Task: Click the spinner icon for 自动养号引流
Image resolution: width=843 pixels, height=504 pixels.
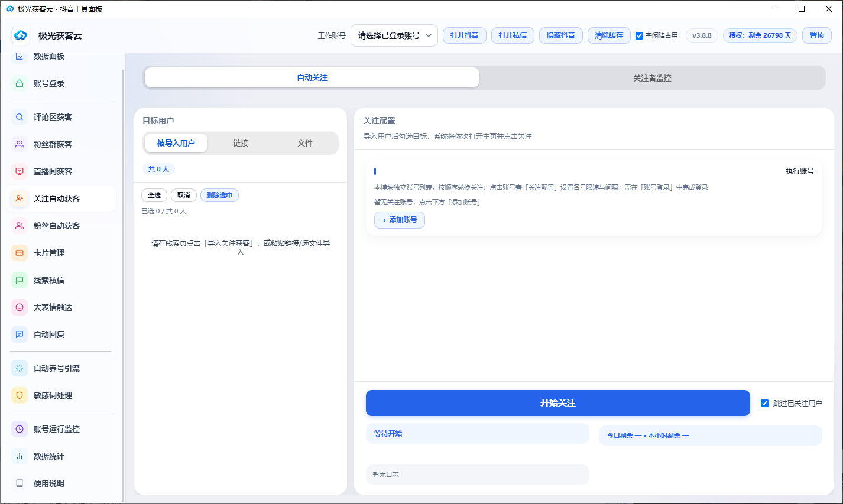Action: pos(20,368)
